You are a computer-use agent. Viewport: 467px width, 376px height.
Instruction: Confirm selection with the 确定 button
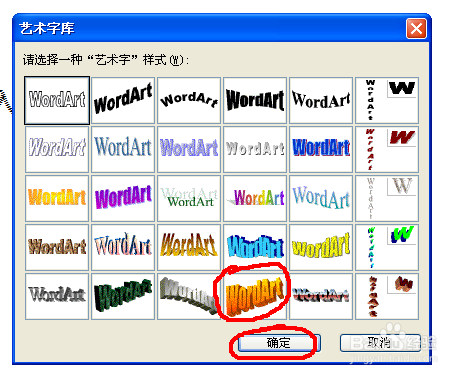[x=279, y=343]
